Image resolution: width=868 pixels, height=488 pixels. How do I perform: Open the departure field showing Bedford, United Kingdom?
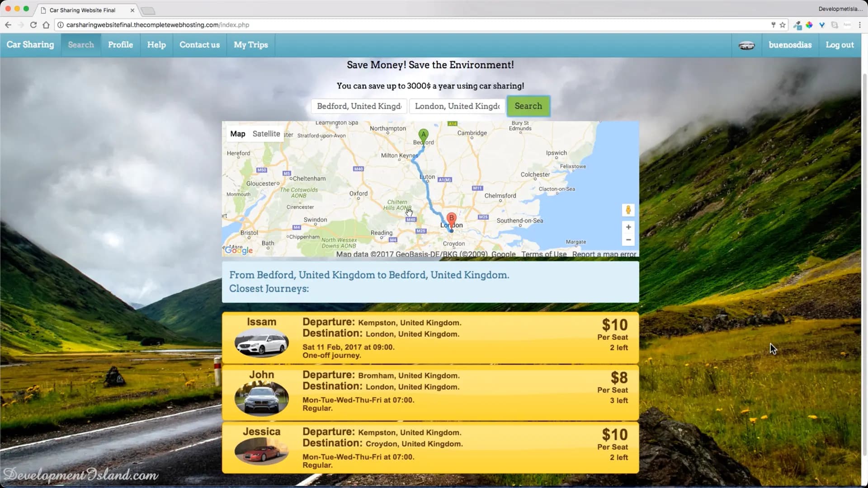click(359, 106)
